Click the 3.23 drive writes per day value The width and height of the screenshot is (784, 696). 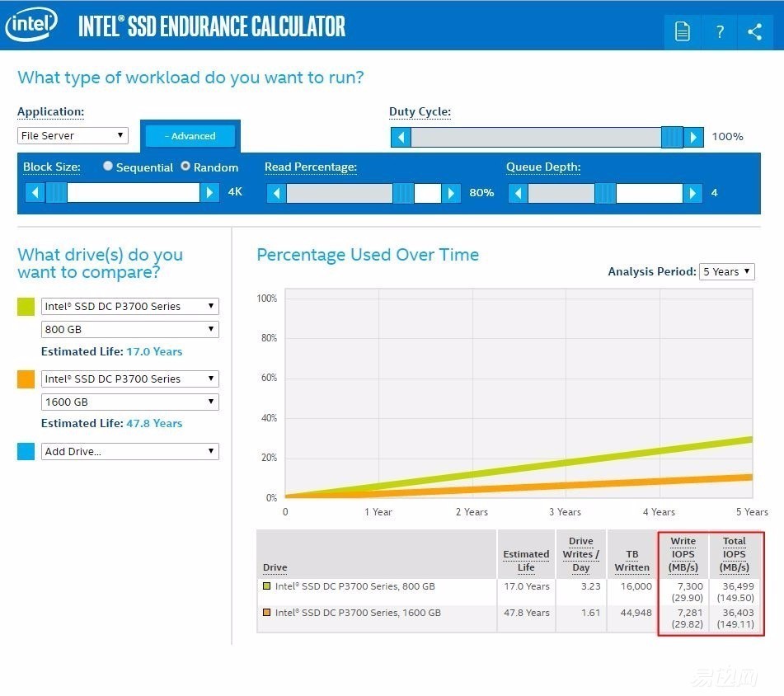590,586
